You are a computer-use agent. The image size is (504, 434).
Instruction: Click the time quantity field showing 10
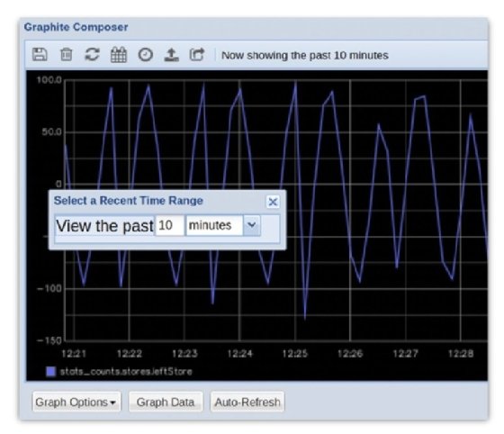coord(169,225)
